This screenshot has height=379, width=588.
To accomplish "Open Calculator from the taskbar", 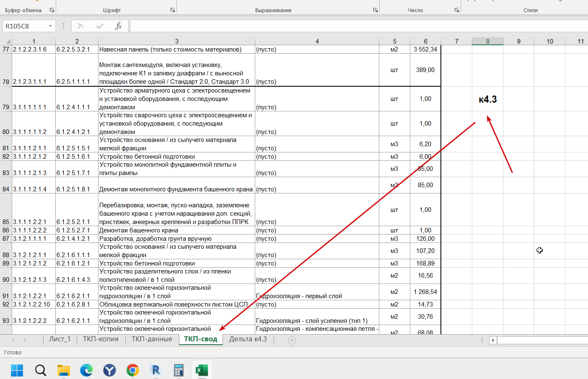I will 179,370.
